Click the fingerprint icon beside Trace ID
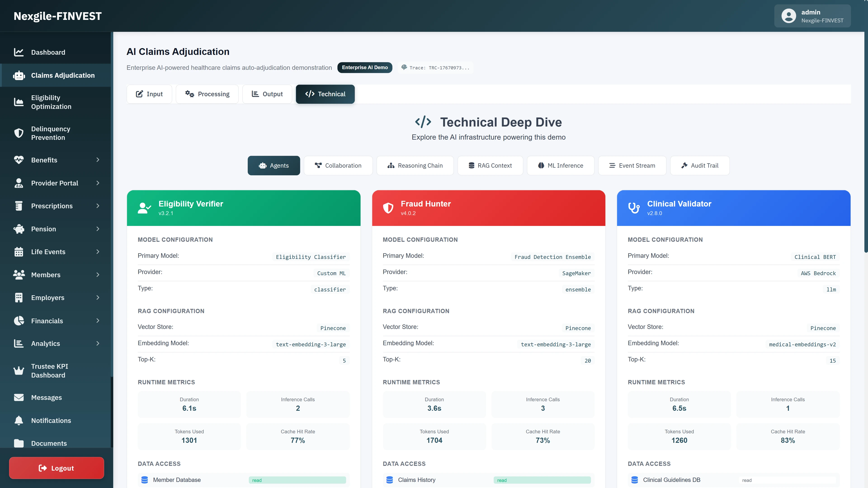Viewport: 868px width, 488px height. 404,67
